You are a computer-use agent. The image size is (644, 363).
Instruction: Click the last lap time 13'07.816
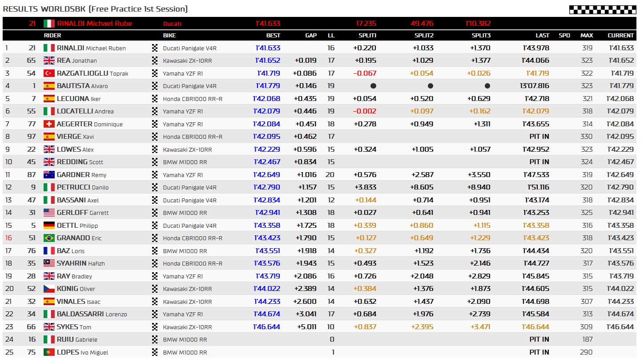(x=534, y=86)
